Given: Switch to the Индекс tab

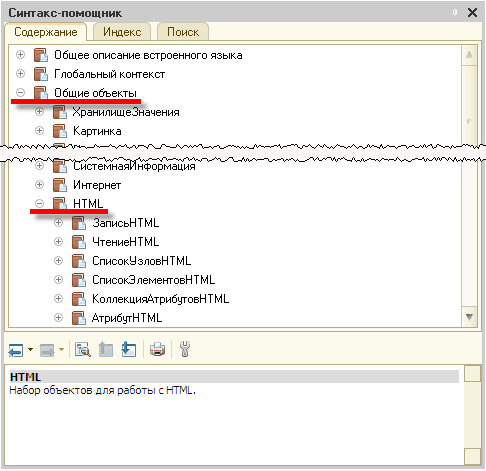Looking at the screenshot, I should 122,32.
